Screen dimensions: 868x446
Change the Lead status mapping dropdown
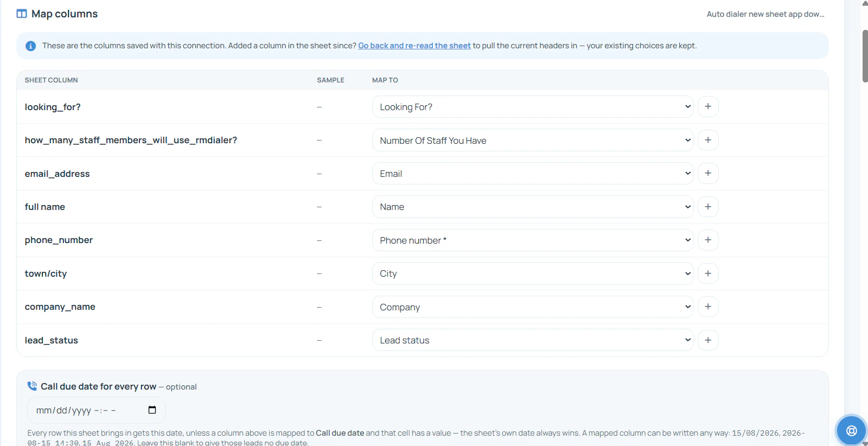click(533, 340)
